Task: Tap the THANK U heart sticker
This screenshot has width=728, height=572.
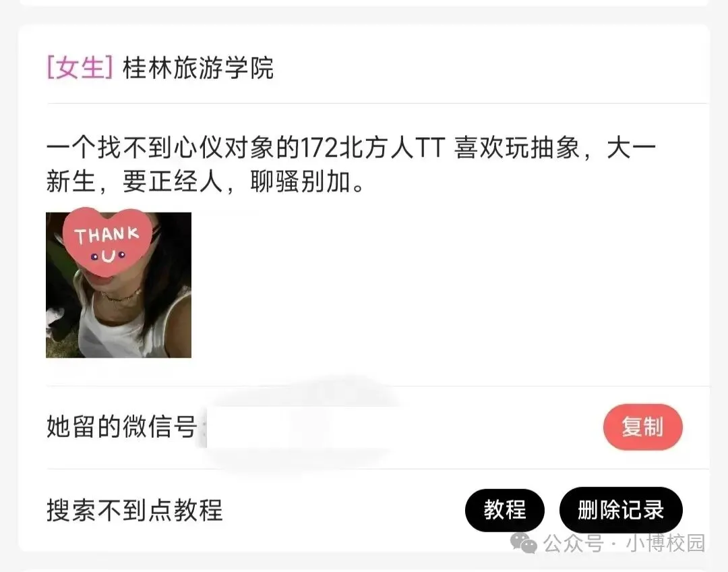Action: coord(107,243)
